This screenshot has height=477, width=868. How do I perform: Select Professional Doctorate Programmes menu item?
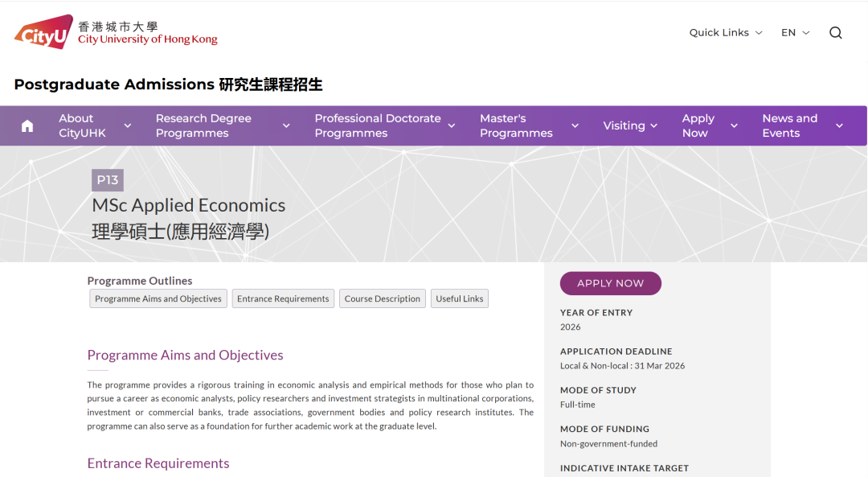coord(378,125)
